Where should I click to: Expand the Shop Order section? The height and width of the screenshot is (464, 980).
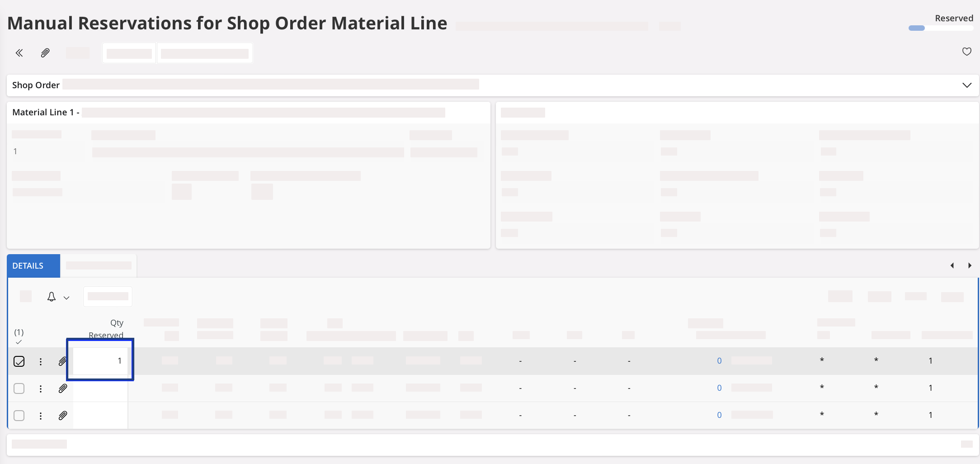click(966, 85)
